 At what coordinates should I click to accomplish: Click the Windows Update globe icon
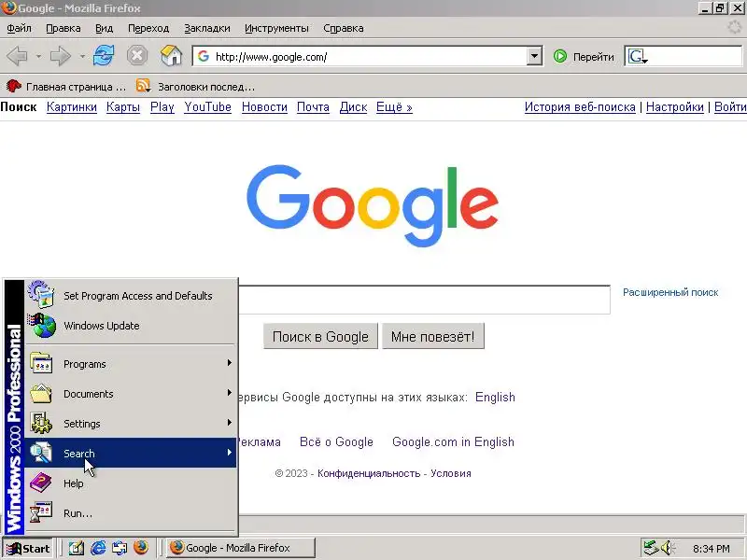pyautogui.click(x=42, y=325)
